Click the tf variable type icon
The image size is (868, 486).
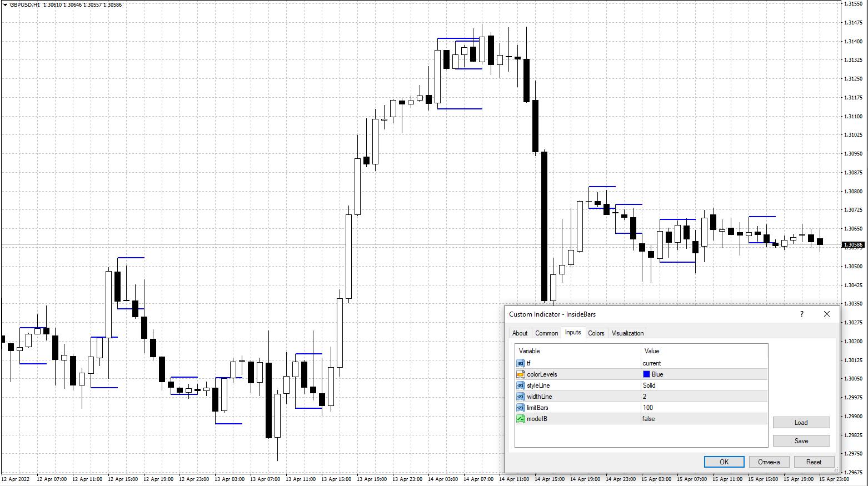pos(520,363)
